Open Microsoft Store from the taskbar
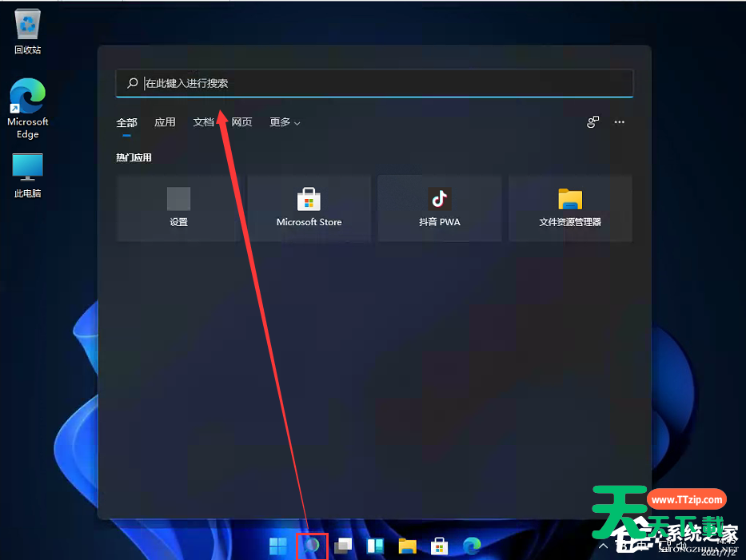Image resolution: width=746 pixels, height=560 pixels. tap(439, 546)
